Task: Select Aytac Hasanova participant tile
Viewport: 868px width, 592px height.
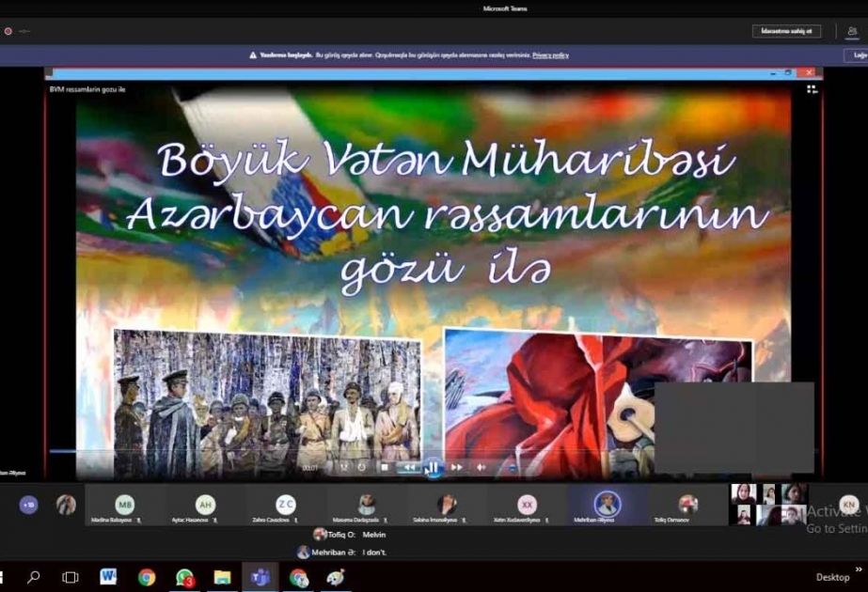Action: coord(205,506)
